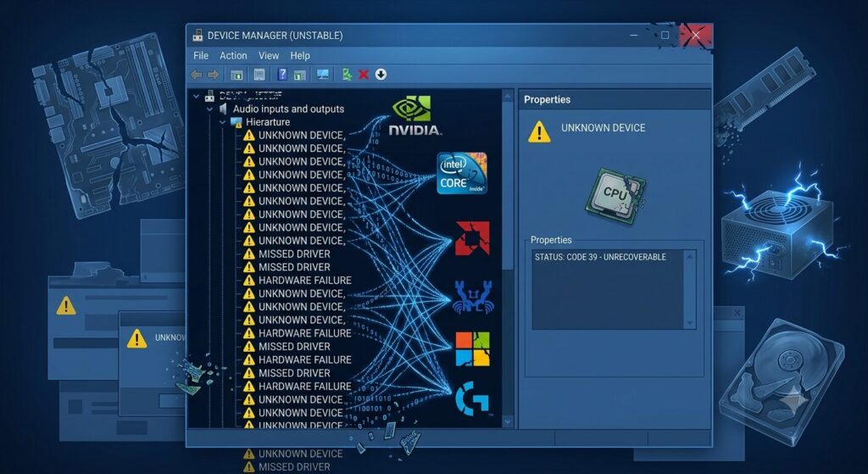Click the blue question mark Help icon

pos(282,75)
